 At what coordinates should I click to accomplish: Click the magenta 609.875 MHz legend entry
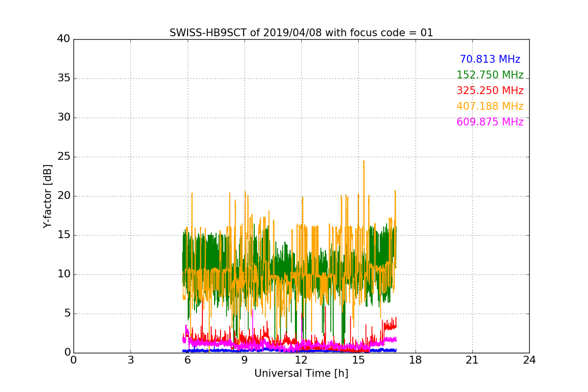point(490,122)
